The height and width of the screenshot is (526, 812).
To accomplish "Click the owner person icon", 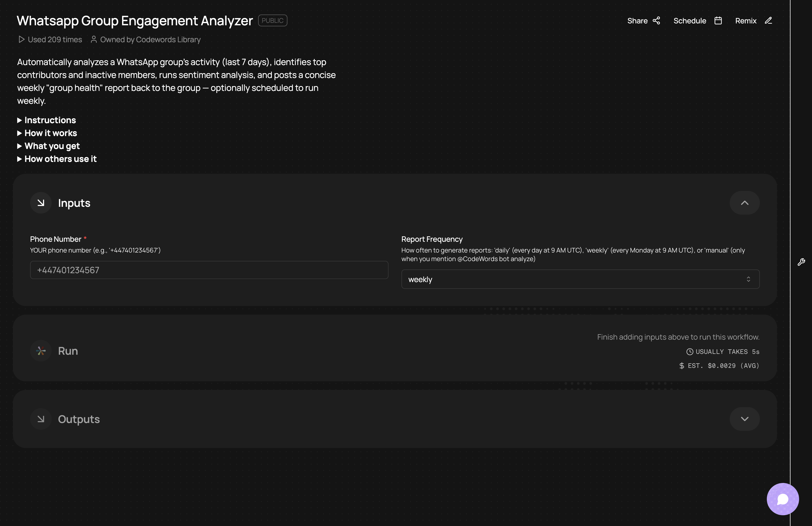I will (x=94, y=40).
